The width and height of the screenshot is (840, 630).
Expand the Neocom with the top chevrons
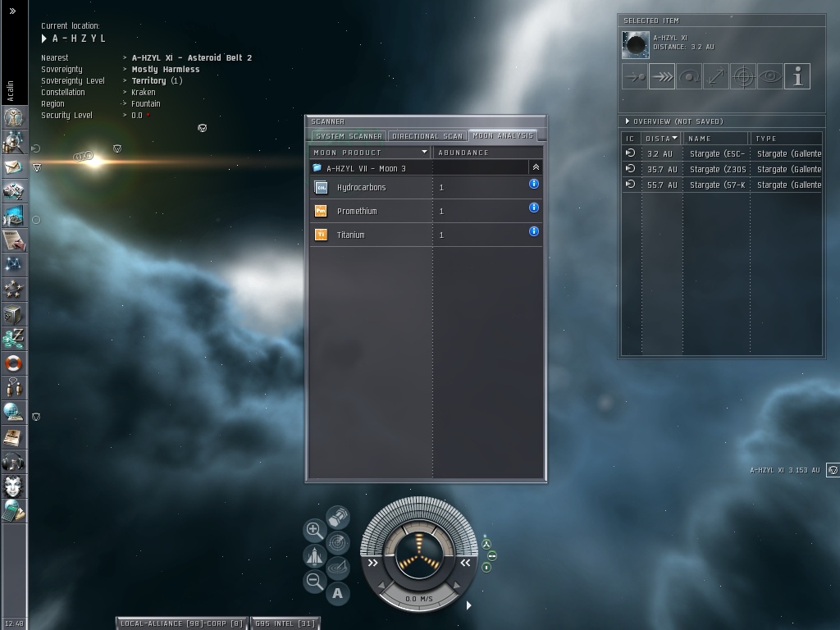pyautogui.click(x=13, y=11)
